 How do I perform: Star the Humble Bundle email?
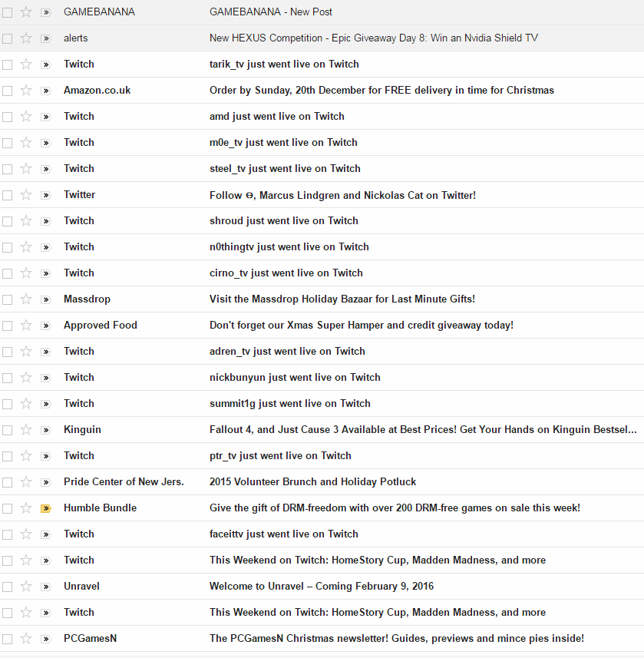coord(26,508)
